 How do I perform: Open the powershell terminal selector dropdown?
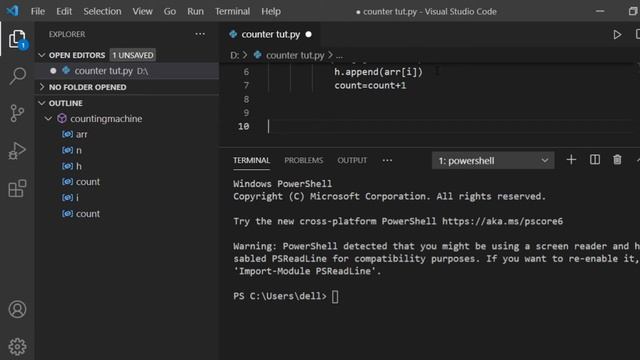[493, 160]
